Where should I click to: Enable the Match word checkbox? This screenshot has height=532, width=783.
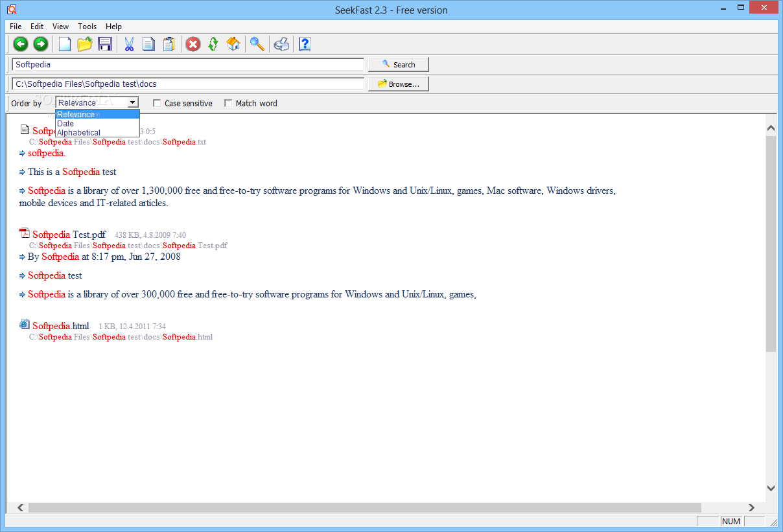(228, 103)
